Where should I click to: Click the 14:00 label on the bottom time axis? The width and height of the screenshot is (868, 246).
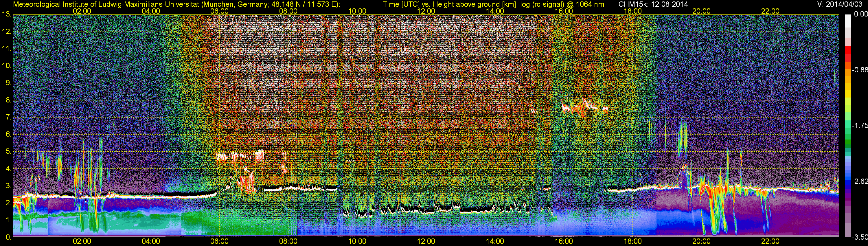coord(495,241)
